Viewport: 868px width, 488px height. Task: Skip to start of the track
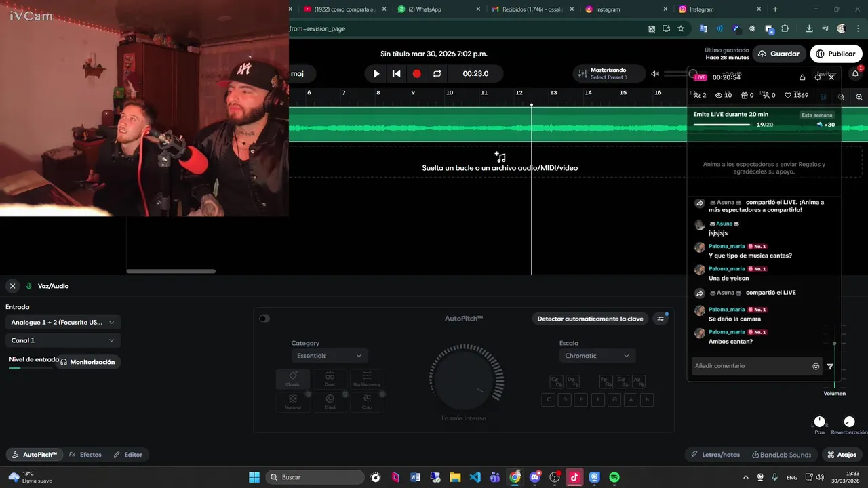point(397,73)
